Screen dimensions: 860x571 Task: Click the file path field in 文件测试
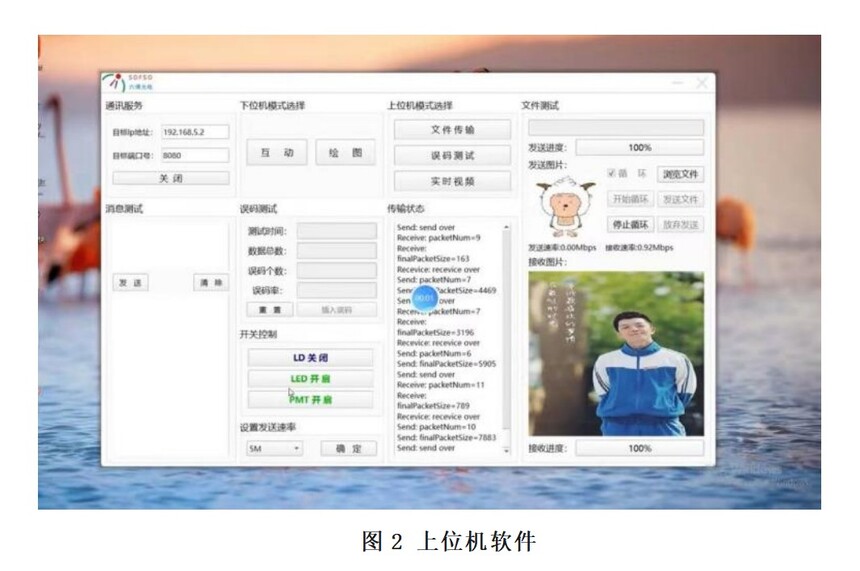point(616,128)
